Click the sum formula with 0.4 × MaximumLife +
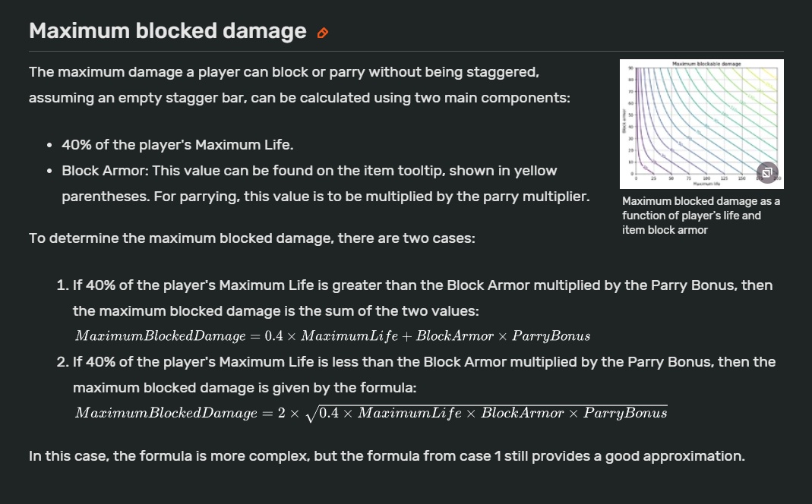812x504 pixels. coord(333,335)
